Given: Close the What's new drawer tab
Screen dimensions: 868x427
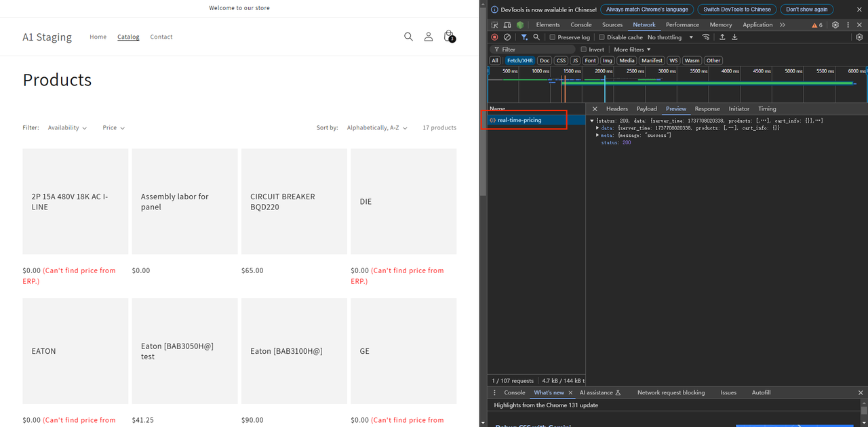Looking at the screenshot, I should pyautogui.click(x=570, y=392).
